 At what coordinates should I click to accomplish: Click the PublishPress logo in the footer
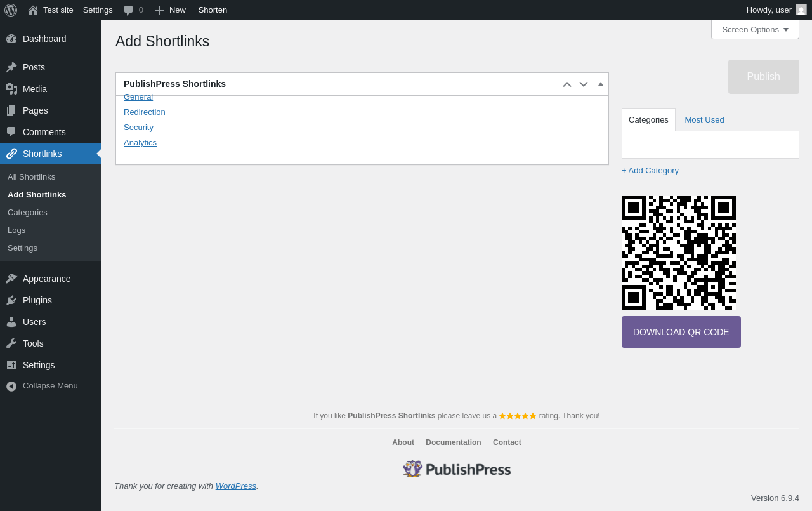(457, 469)
